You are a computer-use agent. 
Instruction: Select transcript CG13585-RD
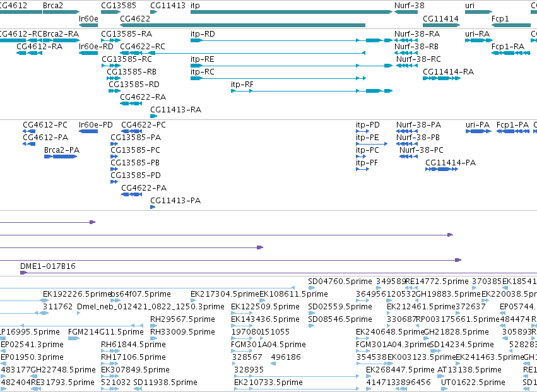(115, 91)
